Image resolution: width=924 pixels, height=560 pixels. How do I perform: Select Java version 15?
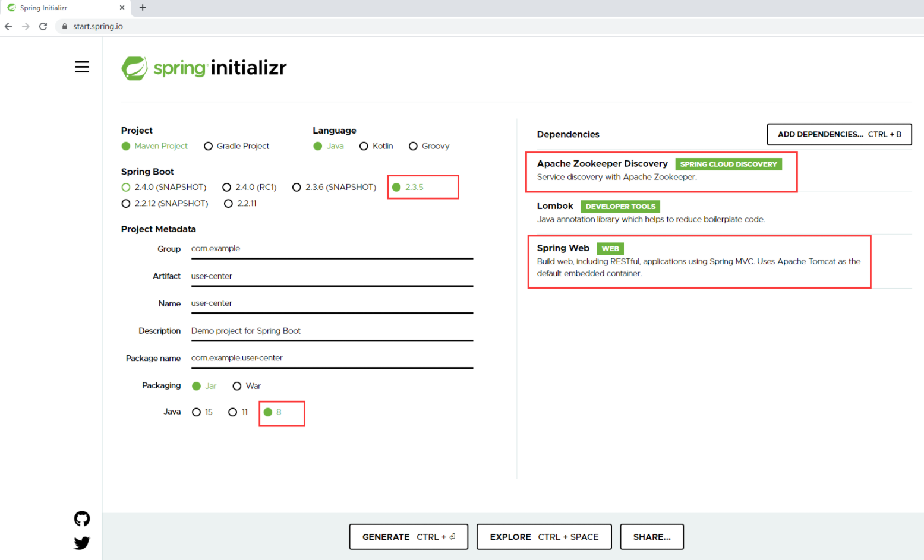click(202, 412)
